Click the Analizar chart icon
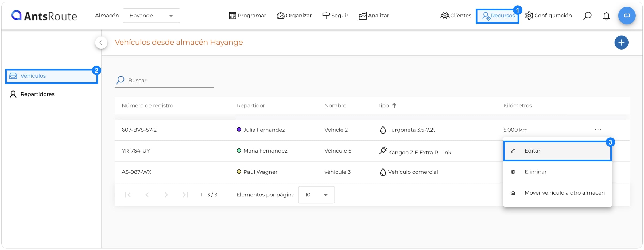644x250 pixels. pos(363,16)
